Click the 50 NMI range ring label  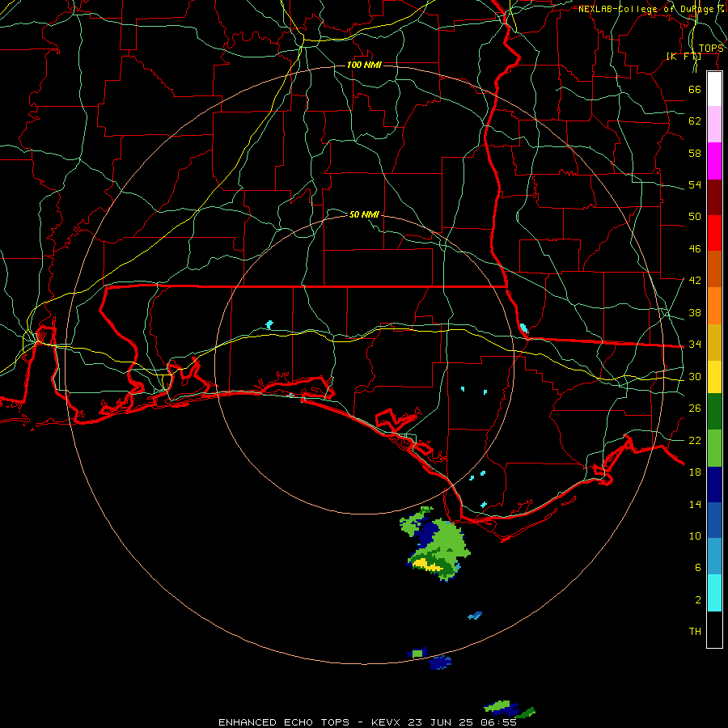pyautogui.click(x=364, y=214)
